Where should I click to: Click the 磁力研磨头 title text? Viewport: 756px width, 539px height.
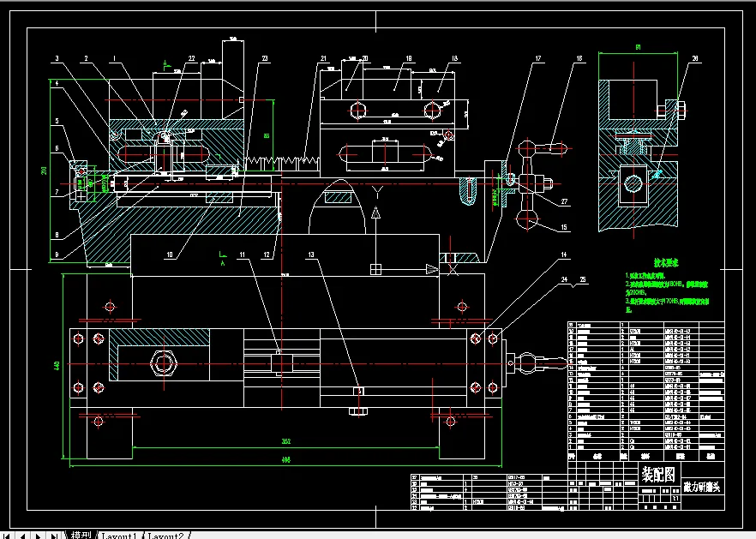click(702, 487)
